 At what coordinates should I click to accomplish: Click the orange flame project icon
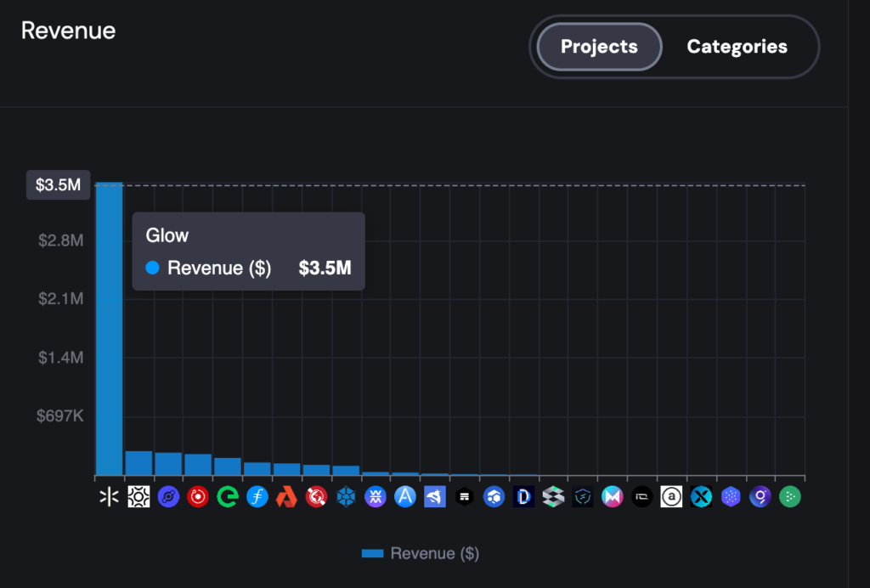[x=286, y=496]
